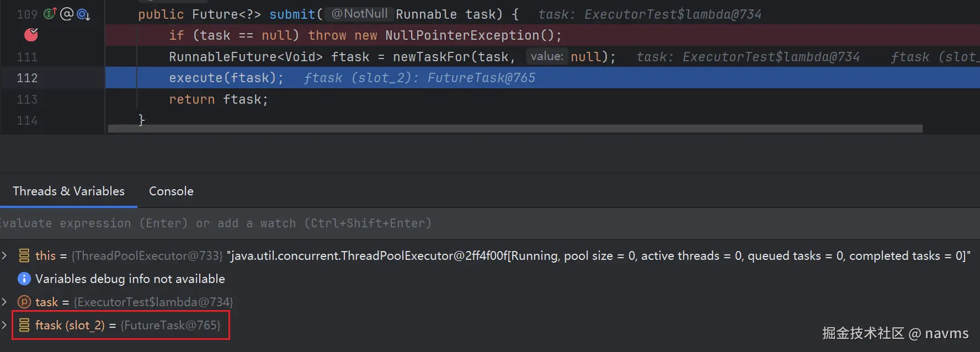Click the execute(ftask) call on line 112
The image size is (980, 352).
point(226,78)
